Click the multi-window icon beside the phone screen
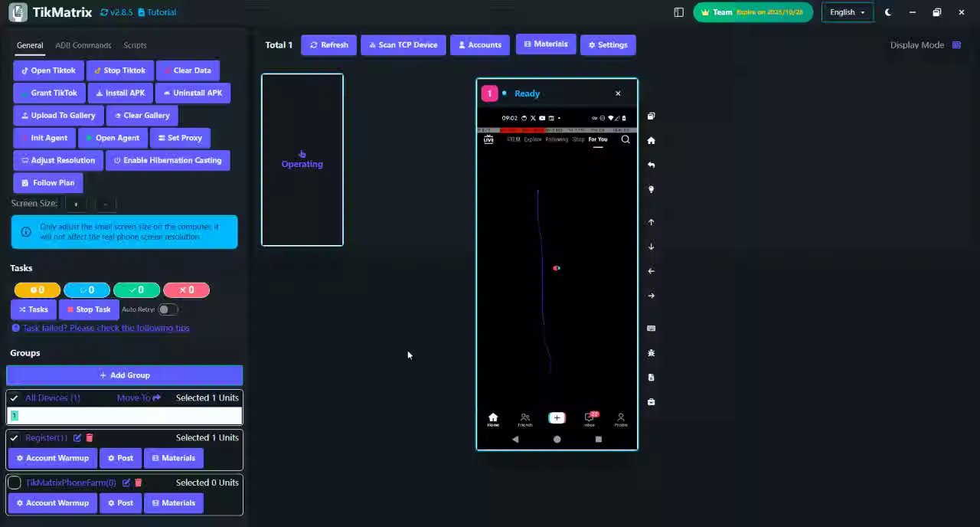Screen dimensions: 980x527 point(651,116)
